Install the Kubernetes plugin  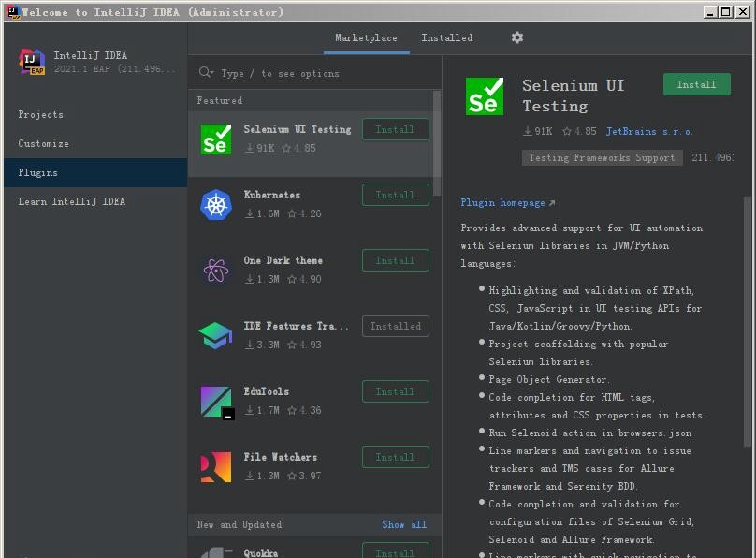coord(396,195)
